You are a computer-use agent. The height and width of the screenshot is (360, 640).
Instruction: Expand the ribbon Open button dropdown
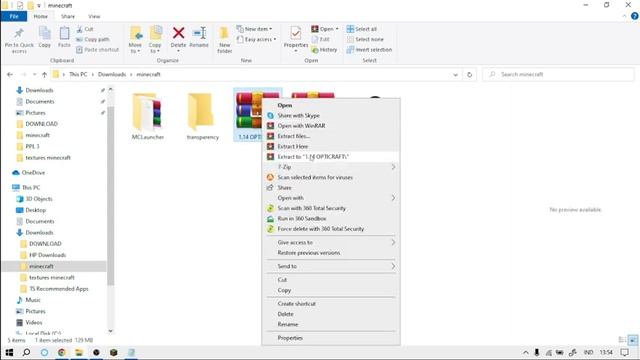coord(337,29)
